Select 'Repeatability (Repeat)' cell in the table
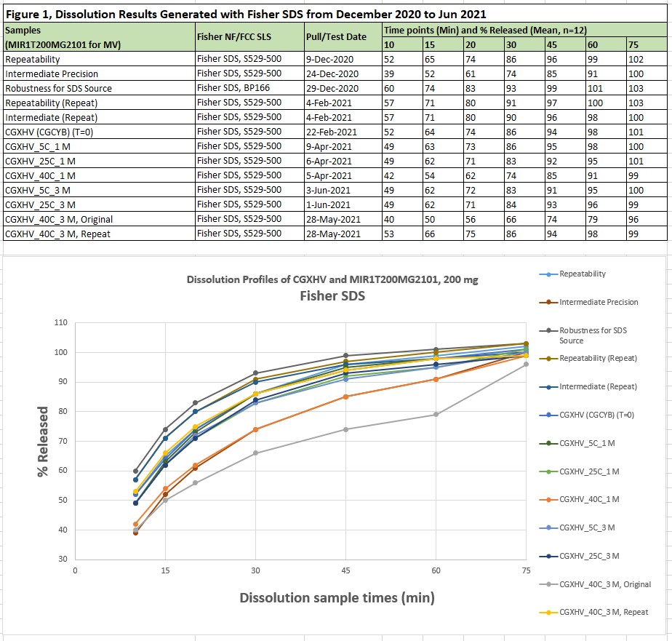672x641 pixels. (99, 103)
